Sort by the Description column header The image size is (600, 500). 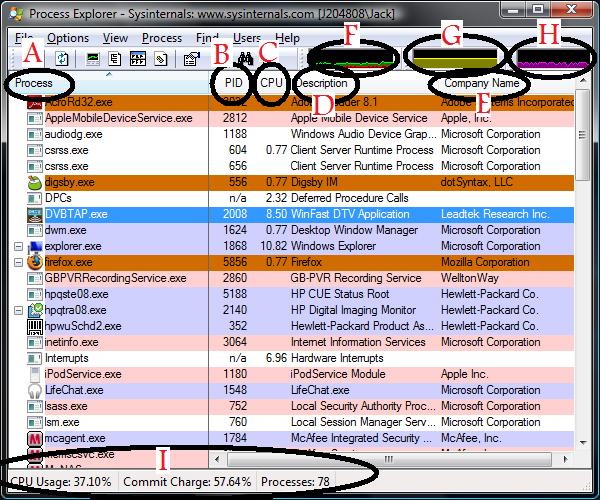click(x=364, y=83)
